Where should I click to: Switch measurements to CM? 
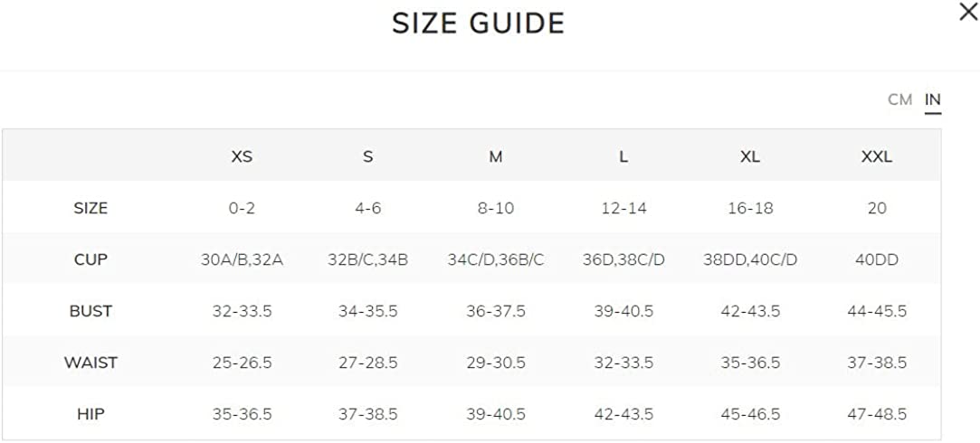pyautogui.click(x=899, y=99)
